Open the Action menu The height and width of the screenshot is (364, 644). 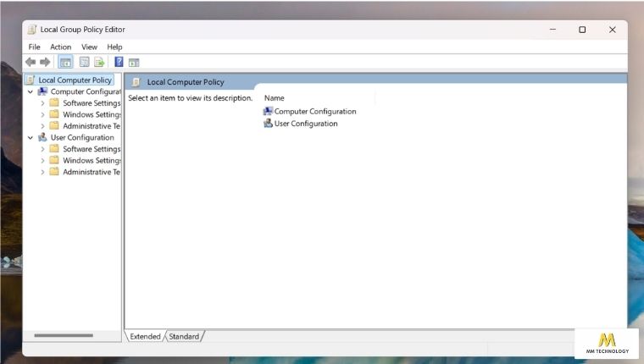(61, 47)
